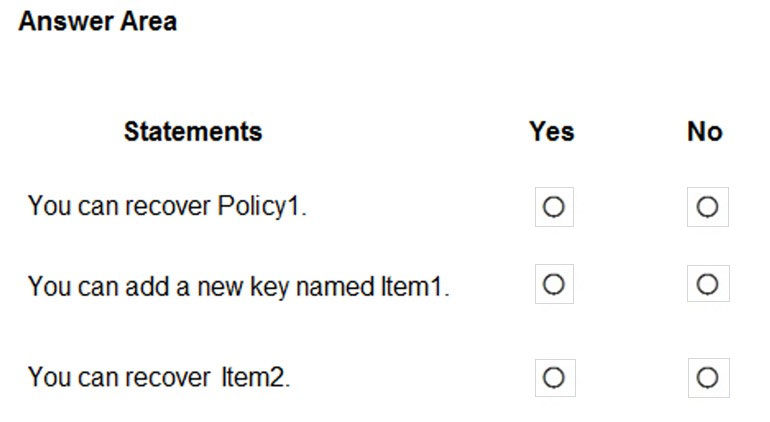Image resolution: width=770 pixels, height=422 pixels.
Task: Click the Statements column header
Action: 193,131
